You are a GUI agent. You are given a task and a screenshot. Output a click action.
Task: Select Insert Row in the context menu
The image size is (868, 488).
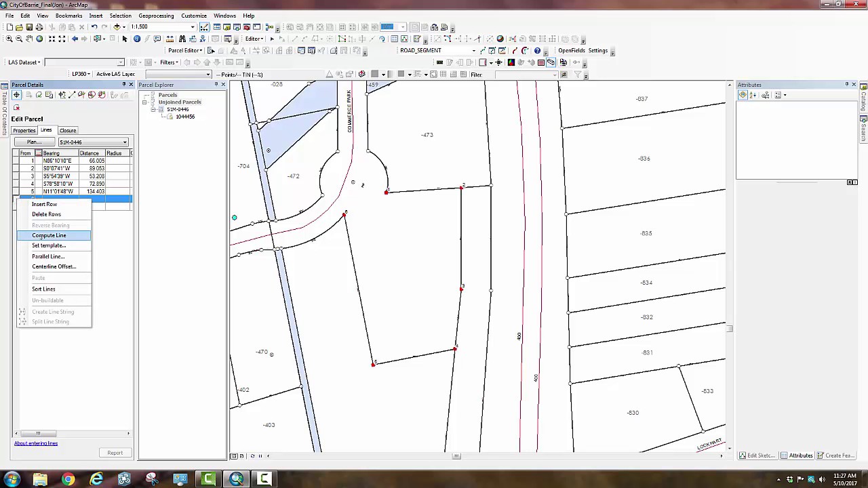(44, 204)
